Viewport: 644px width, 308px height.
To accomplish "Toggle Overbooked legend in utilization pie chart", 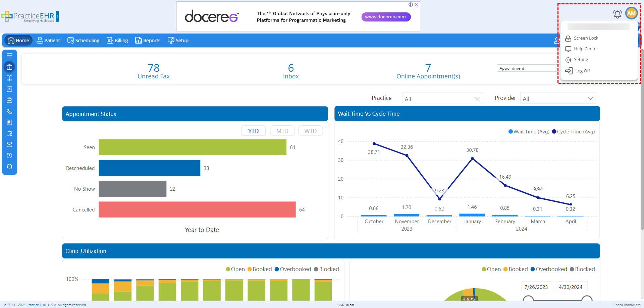I will pyautogui.click(x=549, y=269).
